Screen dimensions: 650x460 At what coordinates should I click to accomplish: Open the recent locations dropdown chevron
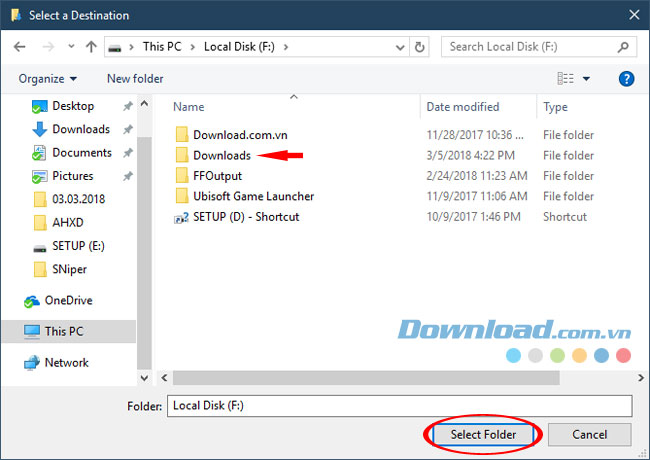click(71, 46)
